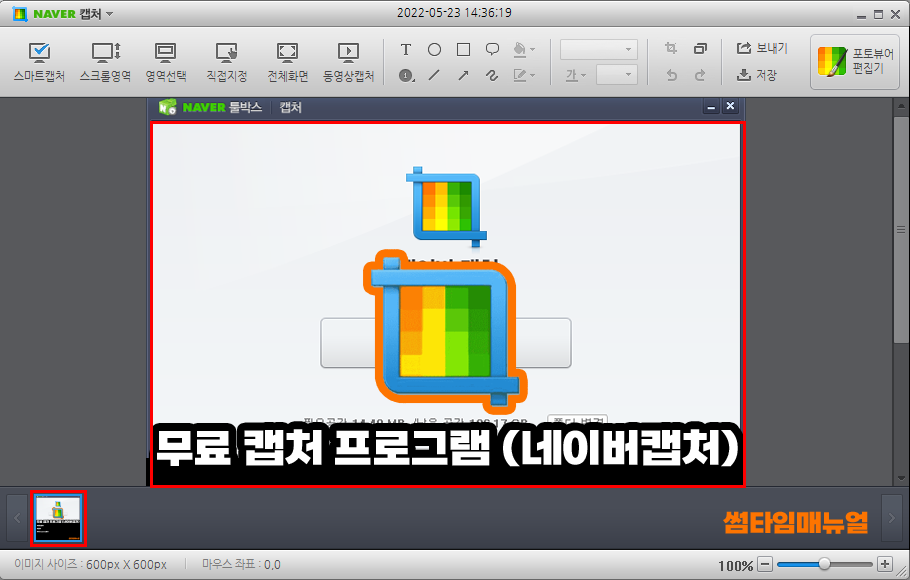Screen dimensions: 910x580
Task: Click the 저장 save button
Action: coord(756,75)
